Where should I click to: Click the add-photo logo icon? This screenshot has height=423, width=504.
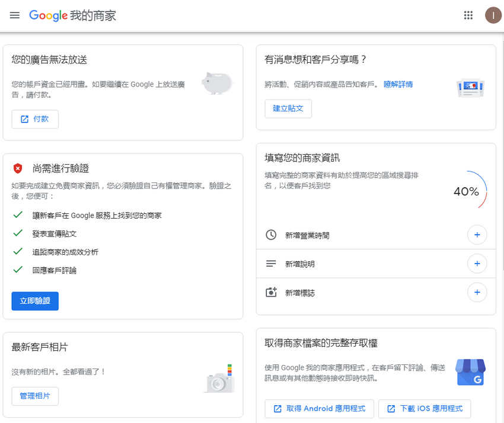tap(272, 292)
